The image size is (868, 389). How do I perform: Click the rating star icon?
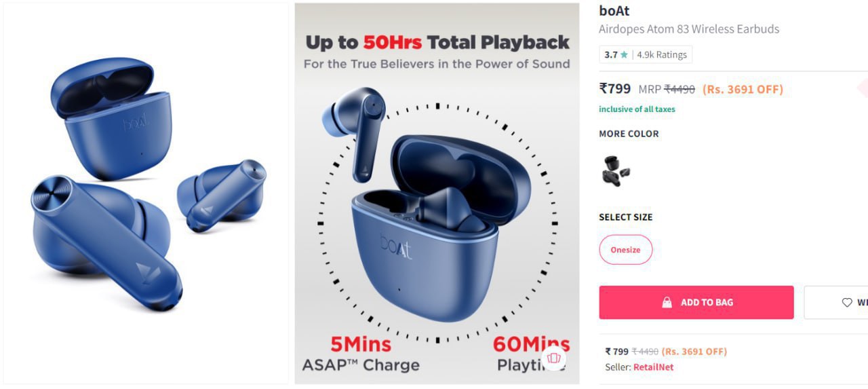pyautogui.click(x=624, y=55)
